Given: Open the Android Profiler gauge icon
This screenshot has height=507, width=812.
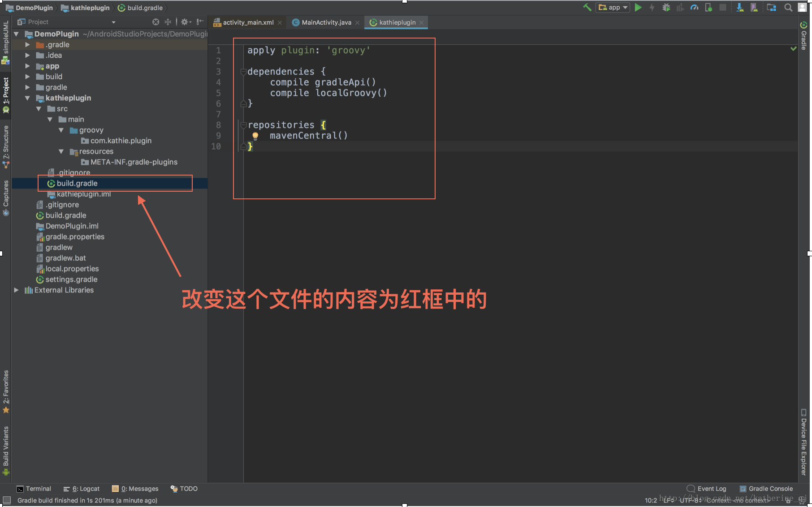Looking at the screenshot, I should click(x=694, y=7).
